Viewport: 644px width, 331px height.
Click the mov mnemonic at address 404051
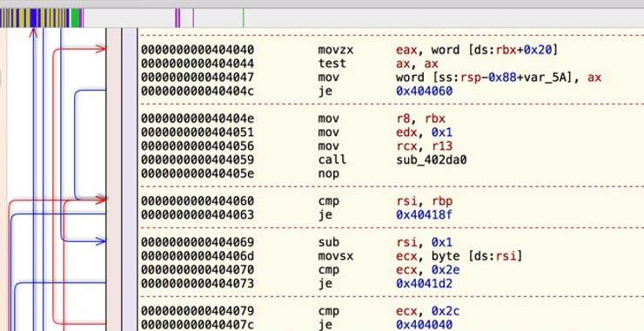[x=329, y=132]
